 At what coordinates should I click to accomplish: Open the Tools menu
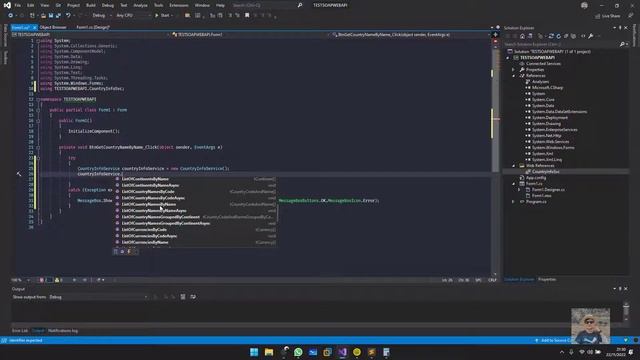coord(158,5)
